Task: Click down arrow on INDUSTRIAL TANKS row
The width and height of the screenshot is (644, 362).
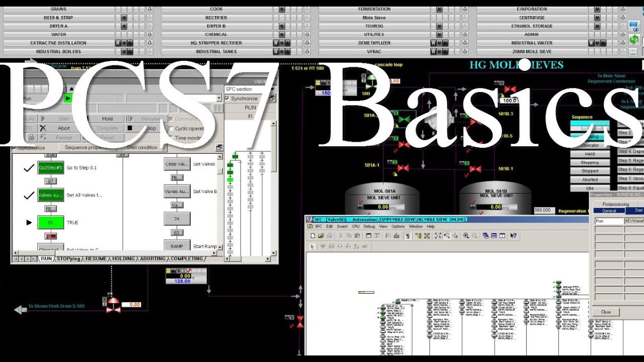Action: pos(307,51)
